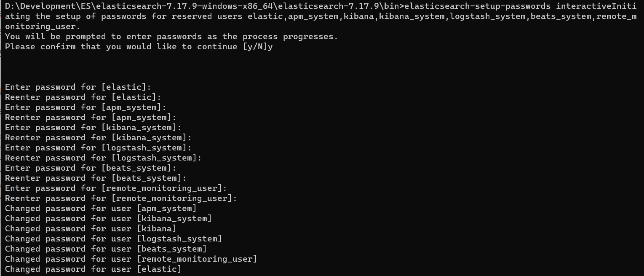This screenshot has width=644, height=276.
Task: Click the 'Reenter password for [logstash_system]' prompt
Action: click(x=103, y=158)
